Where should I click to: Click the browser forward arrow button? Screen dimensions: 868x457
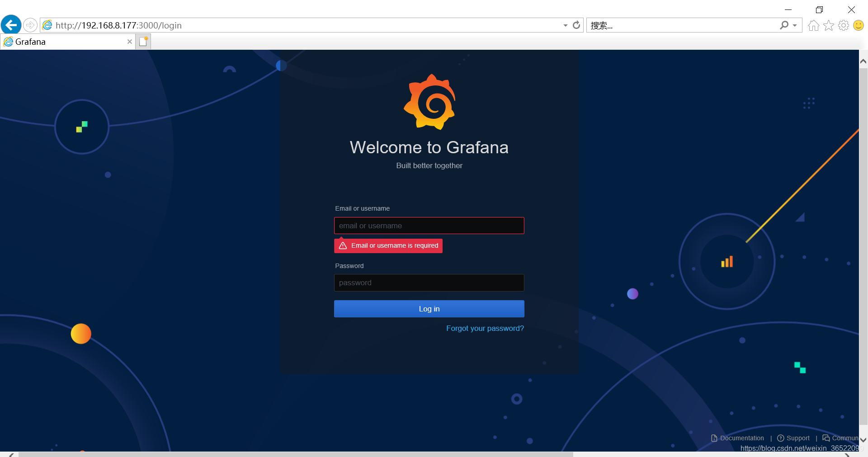point(30,25)
